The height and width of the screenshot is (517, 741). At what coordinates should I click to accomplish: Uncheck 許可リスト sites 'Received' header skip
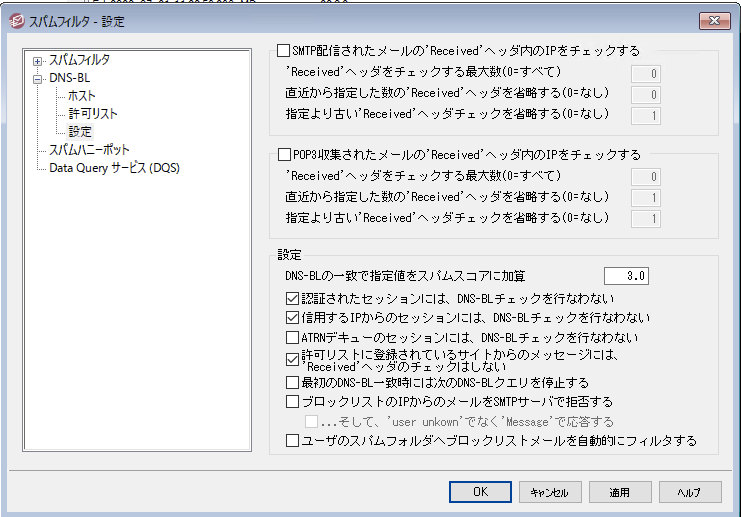292,360
